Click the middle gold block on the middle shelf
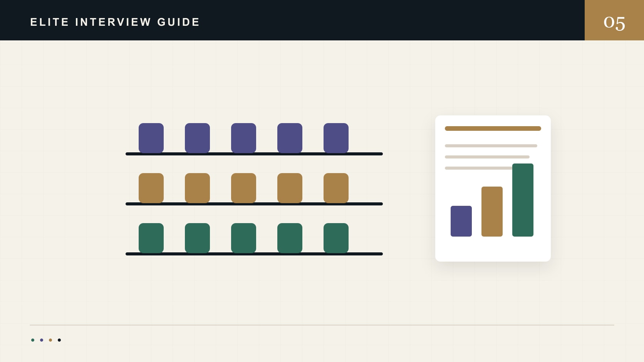The height and width of the screenshot is (362, 644). pyautogui.click(x=243, y=188)
